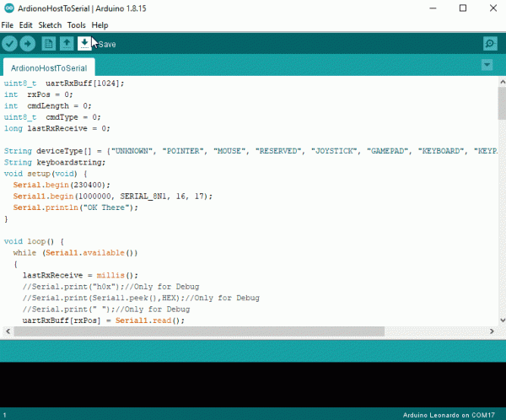Screen dimensions: 506x420
Task: Open the Help menu
Action: [x=100, y=25]
